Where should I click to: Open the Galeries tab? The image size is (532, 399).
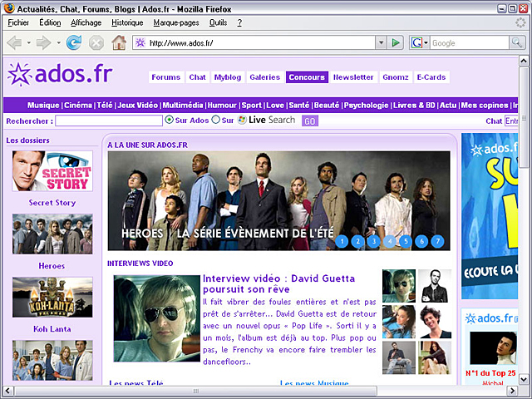click(264, 77)
